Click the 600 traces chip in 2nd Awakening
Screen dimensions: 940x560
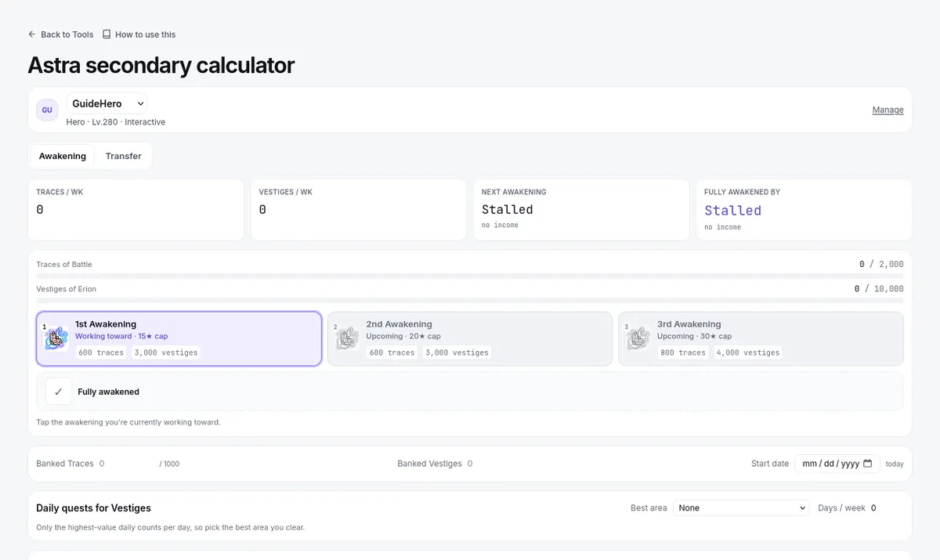[392, 352]
